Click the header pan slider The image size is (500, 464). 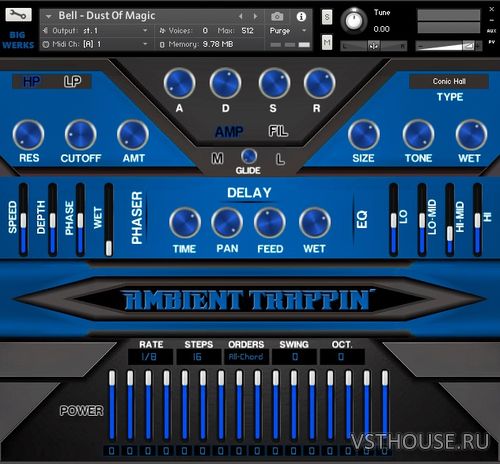tap(374, 46)
